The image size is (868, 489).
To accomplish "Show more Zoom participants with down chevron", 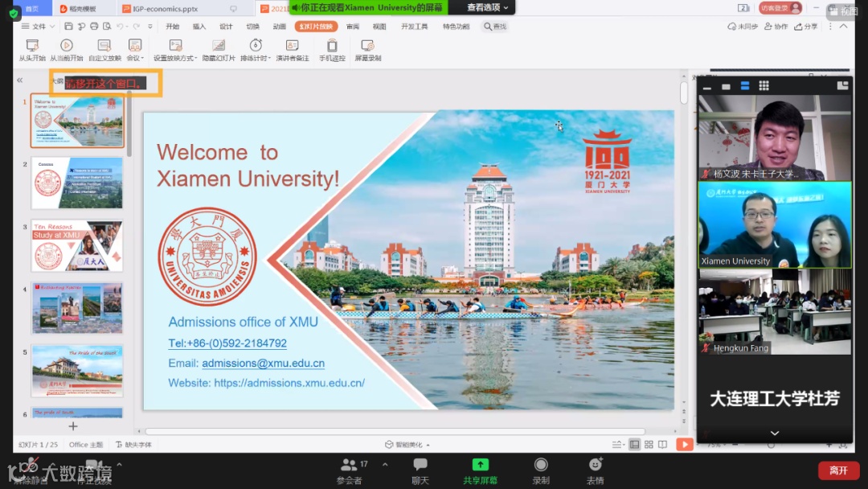I will [775, 433].
